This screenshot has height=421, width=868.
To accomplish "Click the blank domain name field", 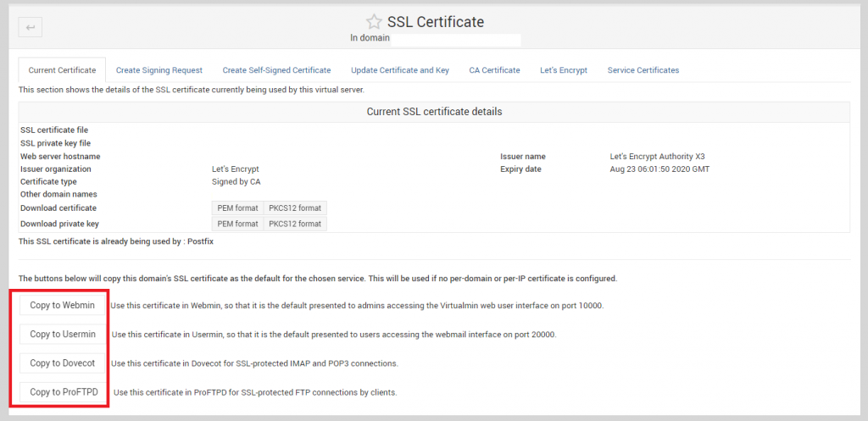I will [x=455, y=39].
